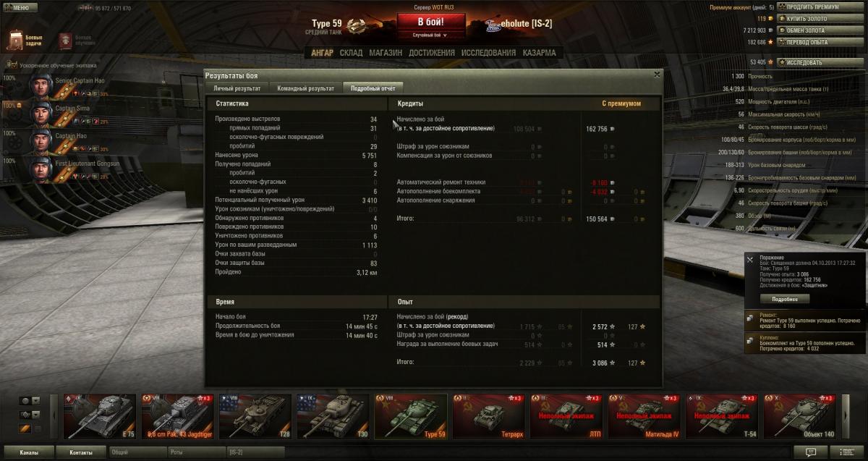The height and width of the screenshot is (461, 868).
Task: Toggle the favorites filter checkbox in carousel
Action: click(x=38, y=430)
